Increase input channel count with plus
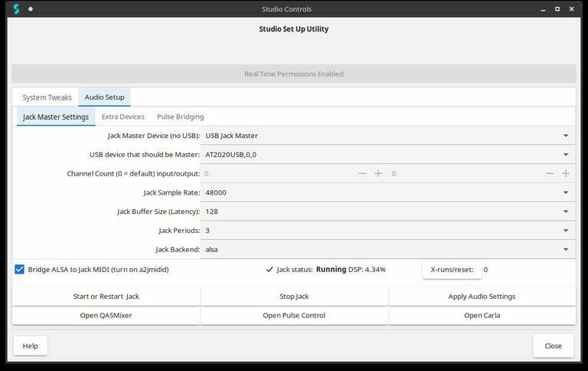The image size is (588, 371). coord(378,173)
